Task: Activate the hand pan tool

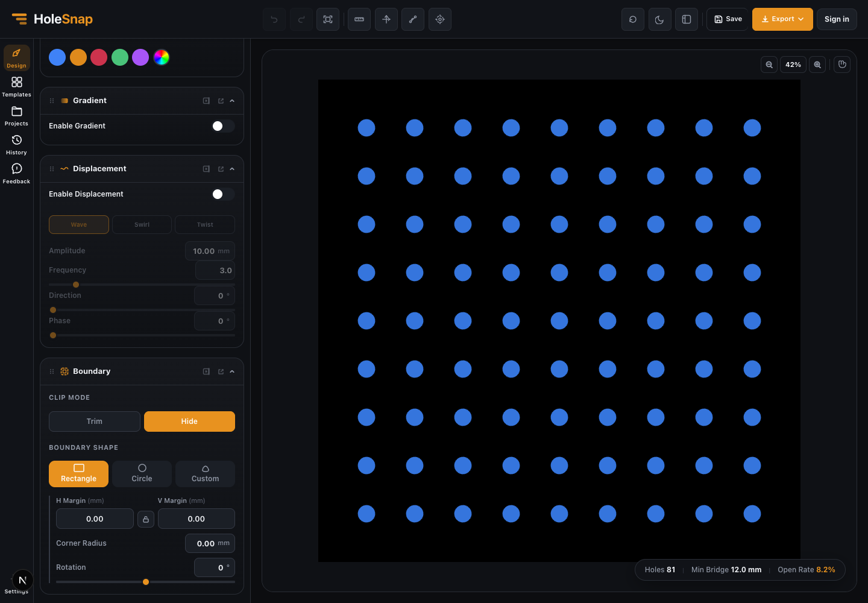Action: (x=843, y=65)
